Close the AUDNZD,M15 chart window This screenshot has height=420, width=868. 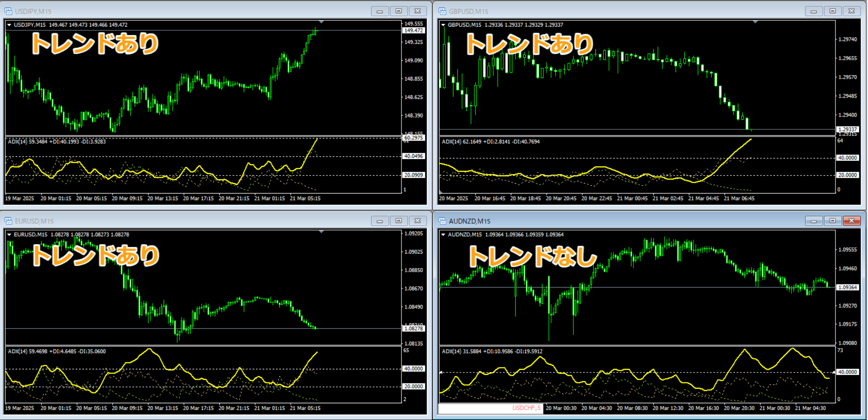(x=851, y=221)
